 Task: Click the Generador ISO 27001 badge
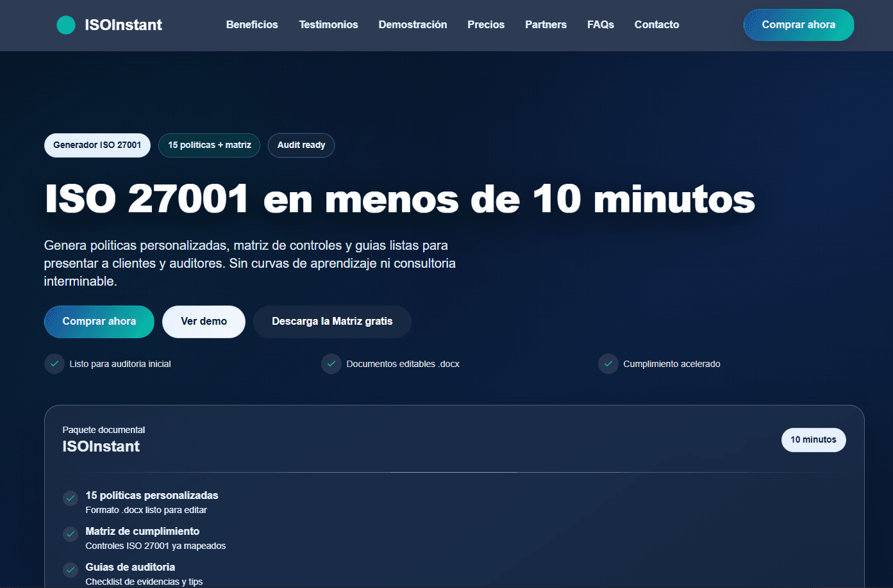(x=97, y=145)
